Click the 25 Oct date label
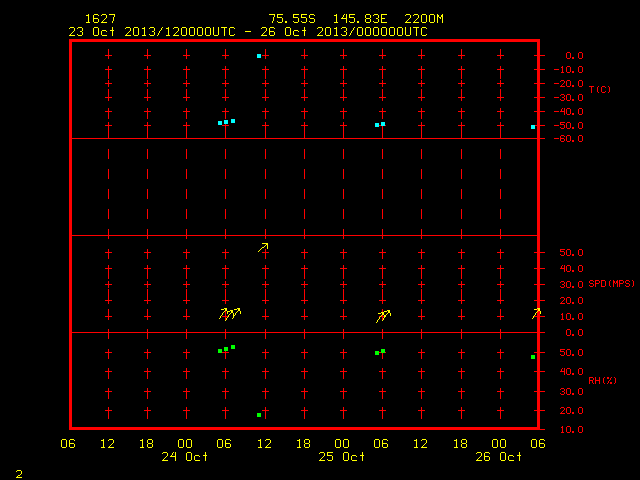 pos(342,456)
